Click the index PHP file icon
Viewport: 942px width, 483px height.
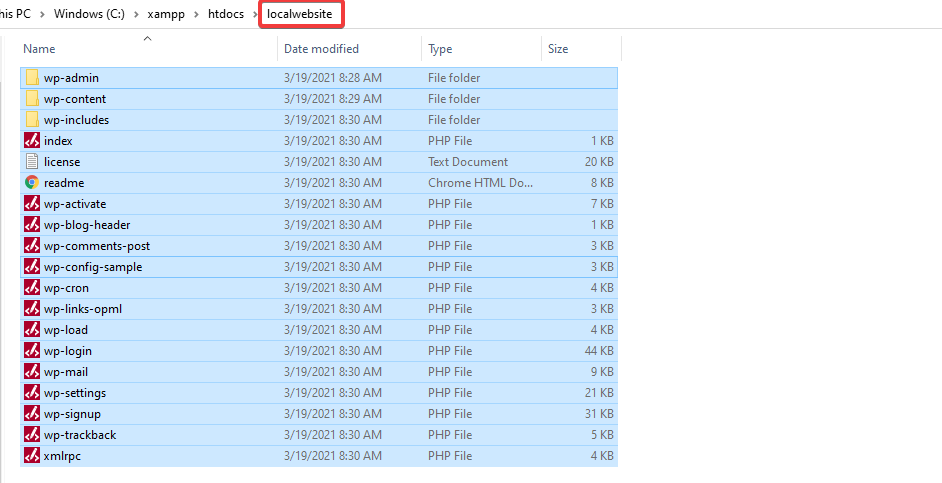(32, 141)
